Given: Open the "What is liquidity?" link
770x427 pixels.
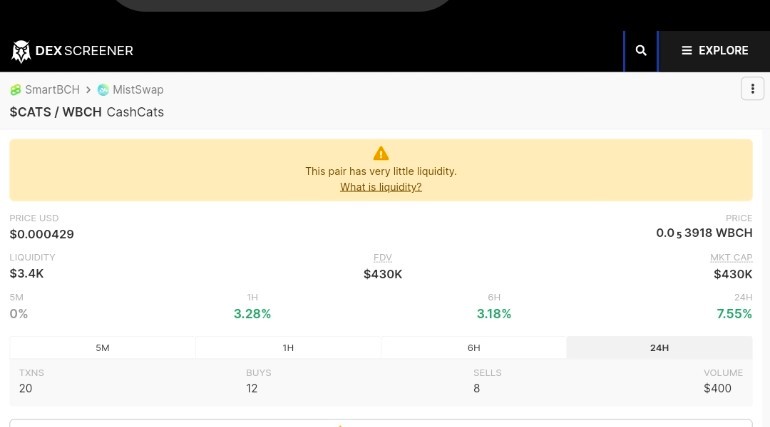Looking at the screenshot, I should pos(381,187).
